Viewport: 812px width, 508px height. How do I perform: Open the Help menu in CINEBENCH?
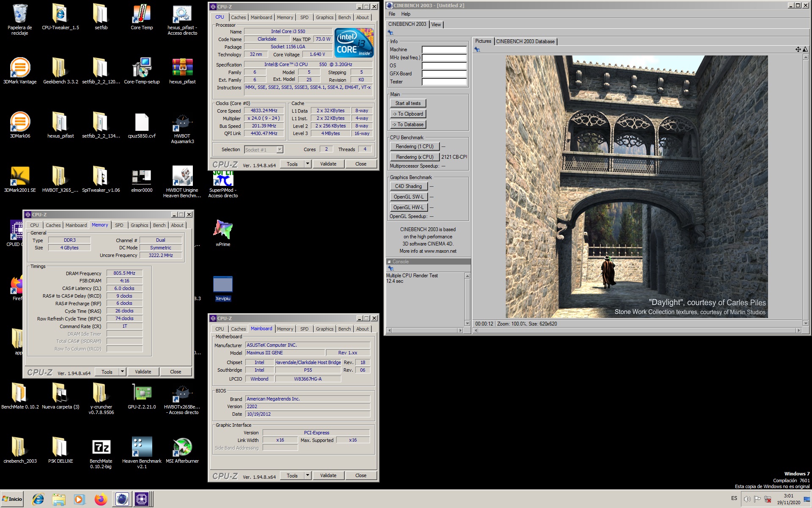coord(406,14)
